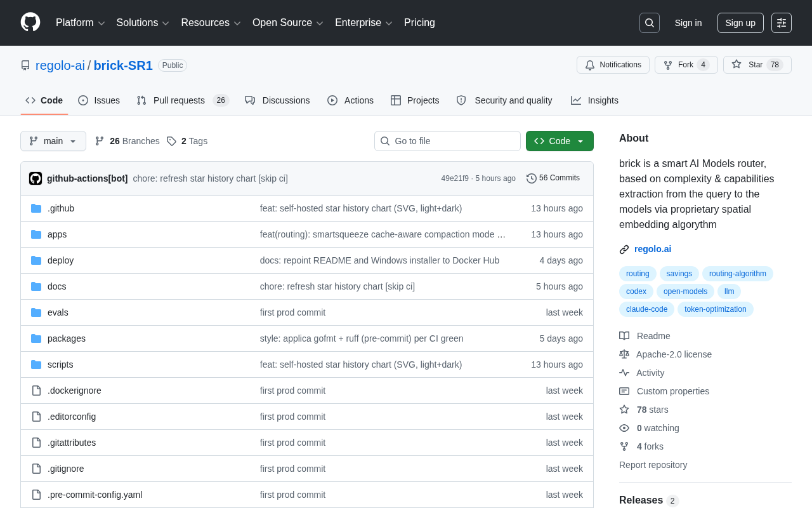Expand the Resources menu
812x508 pixels.
pos(211,23)
